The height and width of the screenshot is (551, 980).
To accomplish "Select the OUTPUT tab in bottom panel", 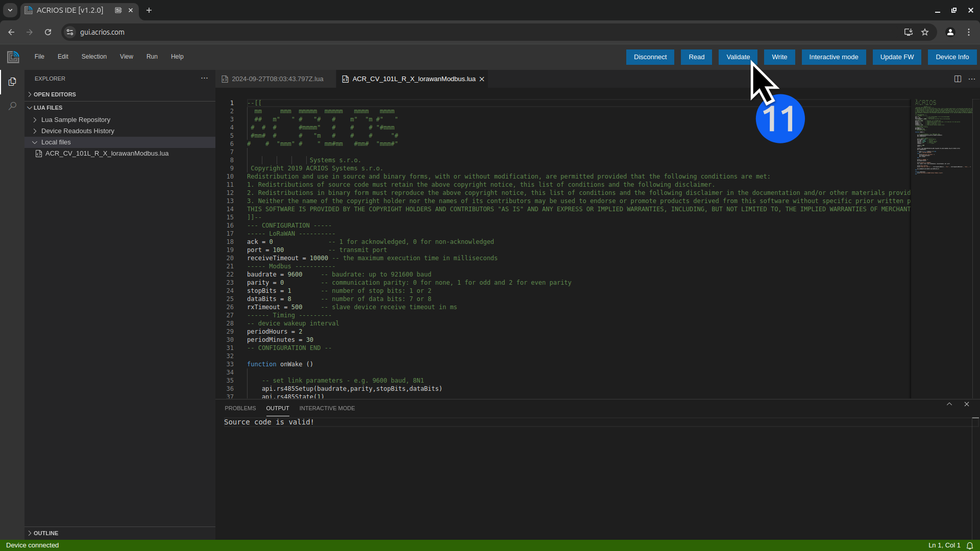I will pos(277,408).
